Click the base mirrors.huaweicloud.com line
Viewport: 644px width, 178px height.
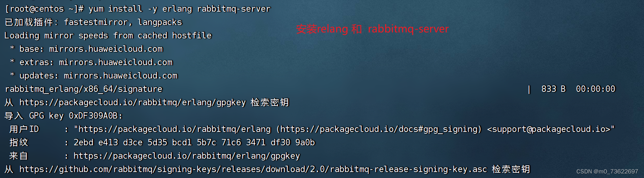(x=86, y=49)
